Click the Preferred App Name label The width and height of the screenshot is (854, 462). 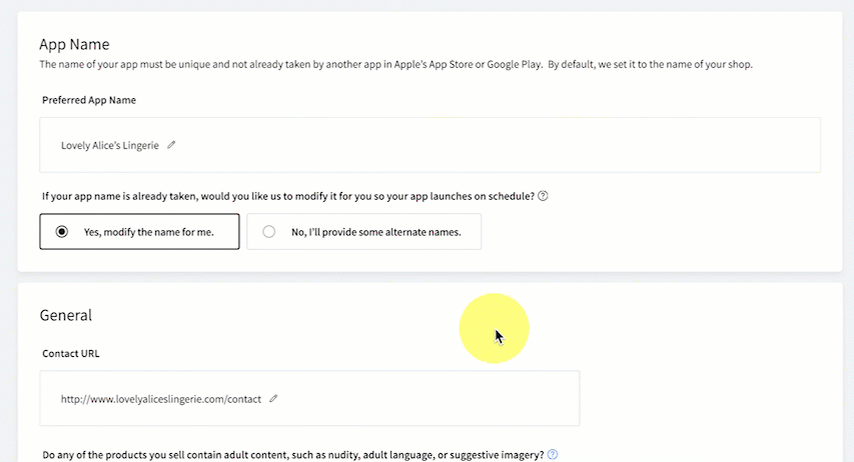pyautogui.click(x=89, y=100)
